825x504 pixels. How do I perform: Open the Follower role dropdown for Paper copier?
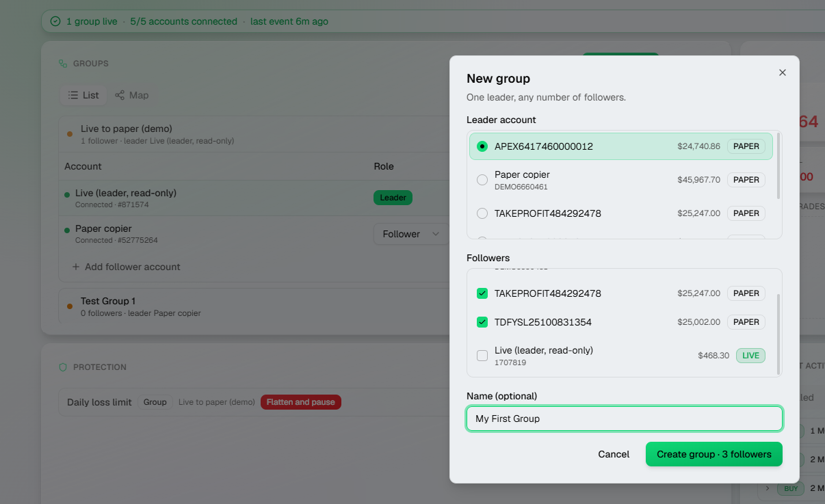pyautogui.click(x=411, y=234)
